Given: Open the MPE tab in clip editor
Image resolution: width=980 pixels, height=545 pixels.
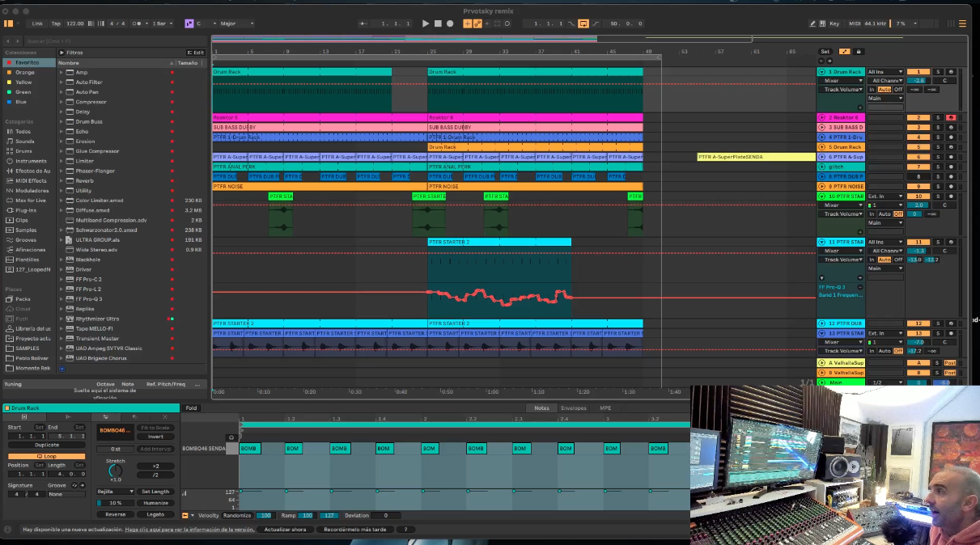Looking at the screenshot, I should click(605, 408).
